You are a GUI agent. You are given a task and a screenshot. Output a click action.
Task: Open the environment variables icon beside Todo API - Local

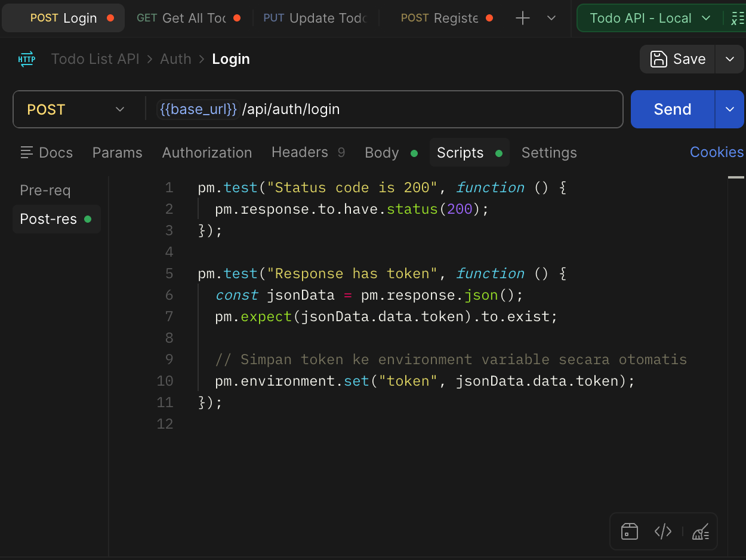(x=736, y=19)
